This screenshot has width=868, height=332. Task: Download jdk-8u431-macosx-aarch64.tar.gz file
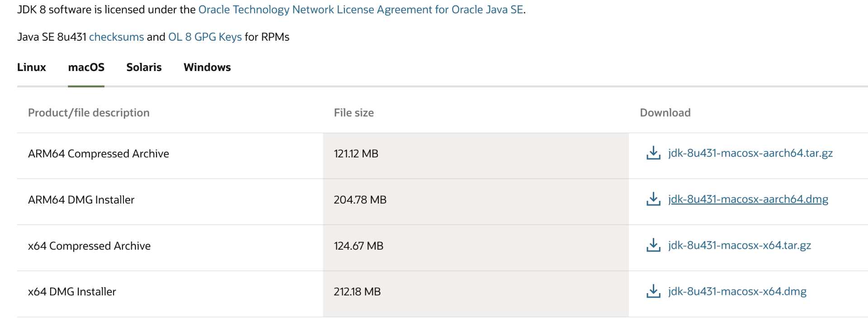pyautogui.click(x=750, y=153)
